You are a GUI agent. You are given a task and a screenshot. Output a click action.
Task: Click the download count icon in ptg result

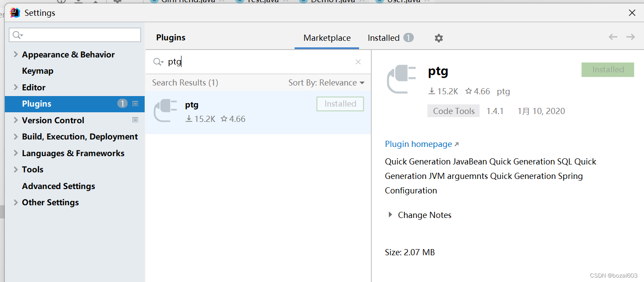tap(189, 119)
